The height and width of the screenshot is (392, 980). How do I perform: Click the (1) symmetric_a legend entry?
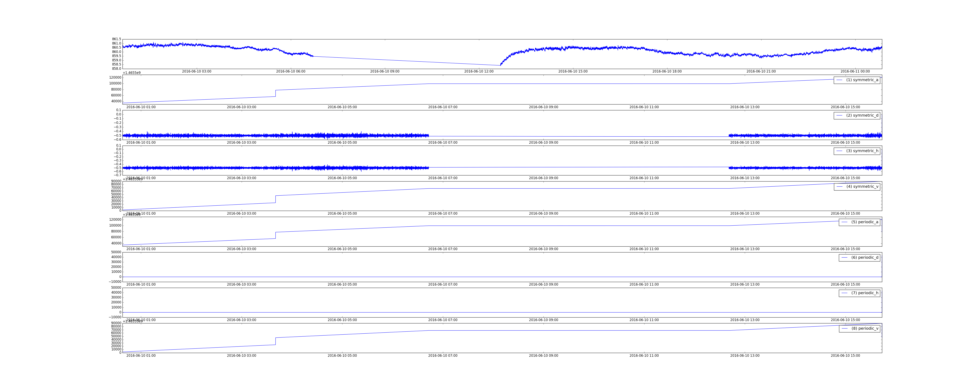pyautogui.click(x=857, y=80)
